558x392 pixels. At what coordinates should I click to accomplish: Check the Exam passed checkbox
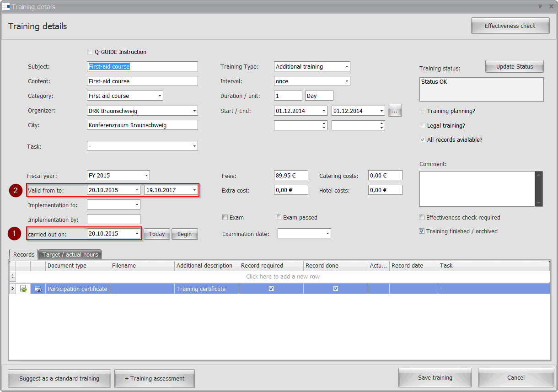(279, 218)
